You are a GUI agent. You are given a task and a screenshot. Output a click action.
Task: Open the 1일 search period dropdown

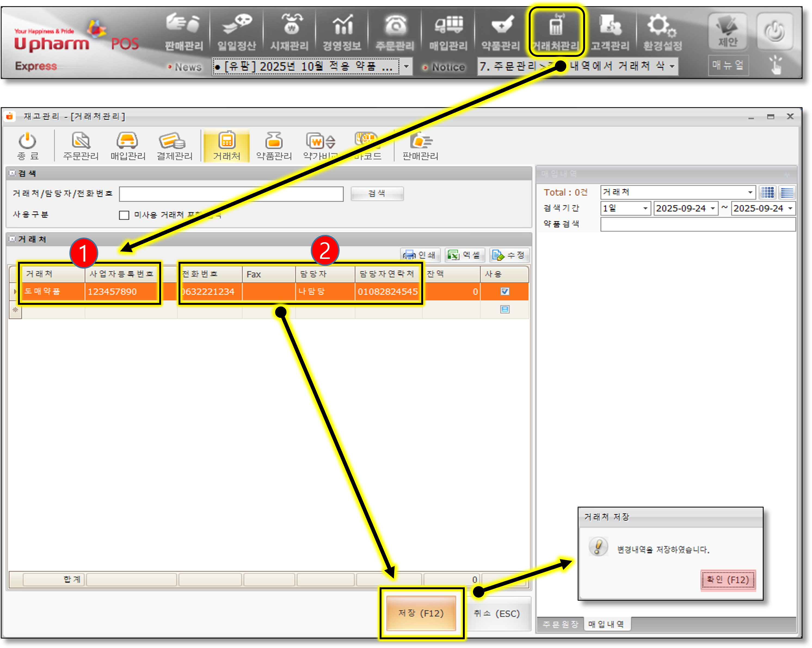[x=645, y=208]
